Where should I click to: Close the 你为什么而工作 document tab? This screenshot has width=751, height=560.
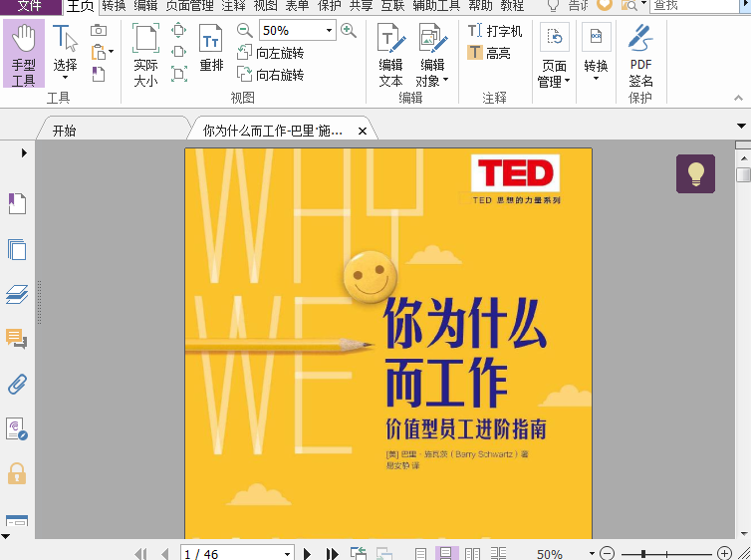tap(363, 131)
